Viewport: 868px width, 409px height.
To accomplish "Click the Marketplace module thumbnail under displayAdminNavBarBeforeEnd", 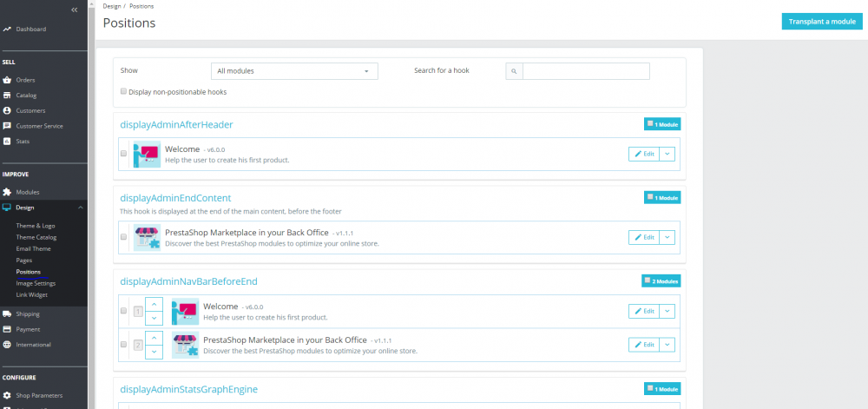I will pyautogui.click(x=185, y=345).
